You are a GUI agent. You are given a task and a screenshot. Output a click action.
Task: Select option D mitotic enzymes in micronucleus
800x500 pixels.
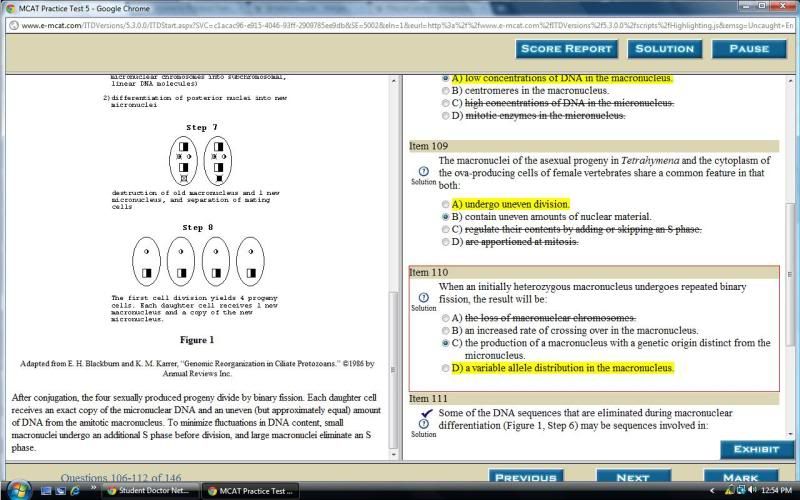pyautogui.click(x=445, y=116)
